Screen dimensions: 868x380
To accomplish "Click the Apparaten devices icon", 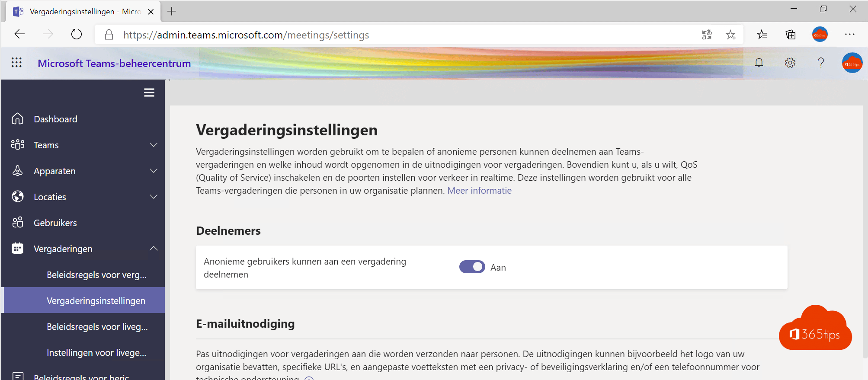I will (17, 170).
